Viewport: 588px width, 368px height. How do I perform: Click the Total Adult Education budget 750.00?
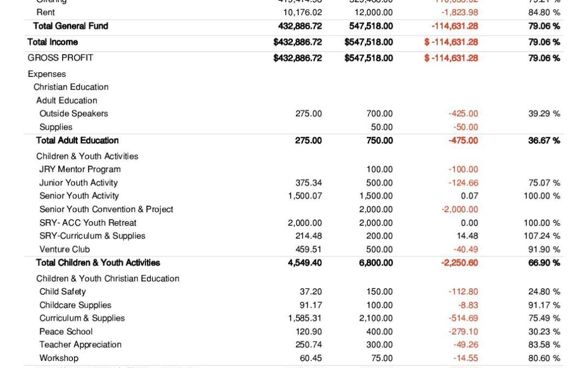pos(379,141)
